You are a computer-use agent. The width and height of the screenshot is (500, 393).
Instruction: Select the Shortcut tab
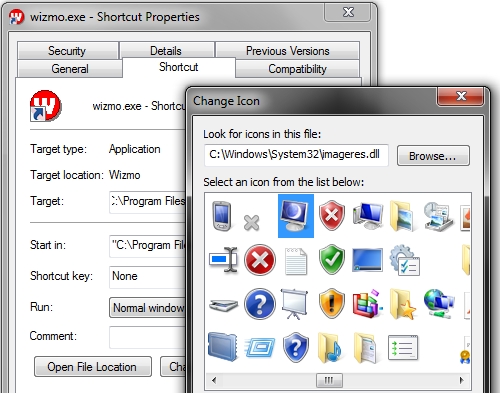pos(179,67)
